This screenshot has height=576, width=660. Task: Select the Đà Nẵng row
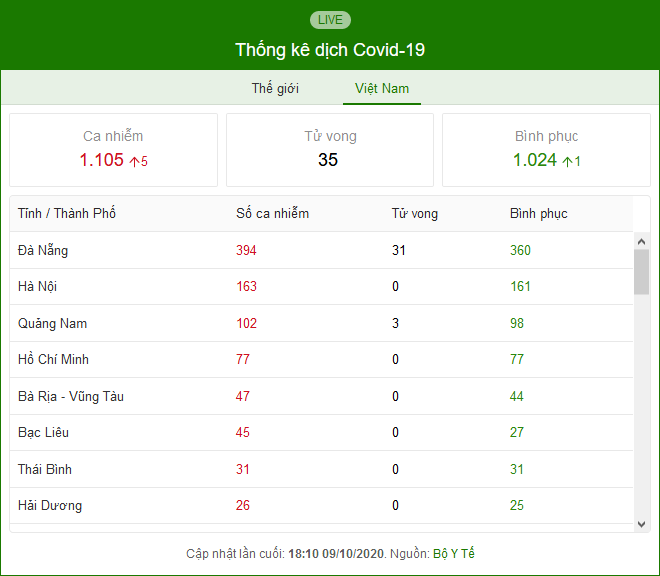[x=321, y=250]
